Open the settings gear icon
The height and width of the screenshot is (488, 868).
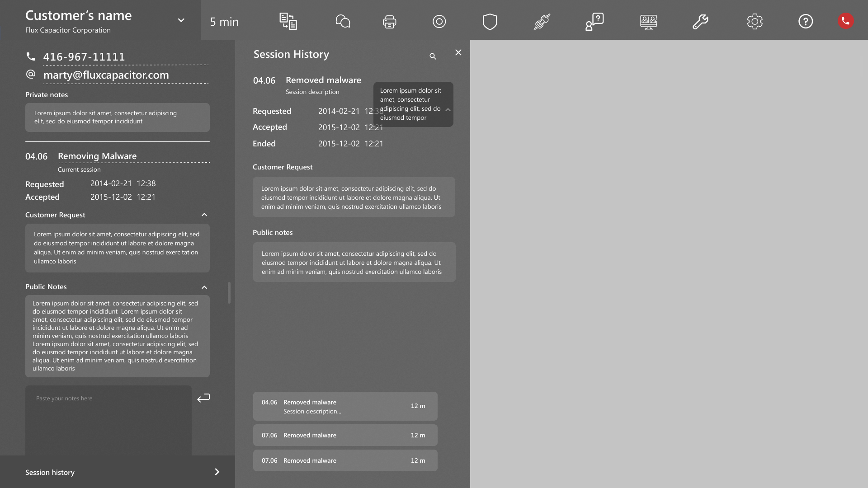755,22
